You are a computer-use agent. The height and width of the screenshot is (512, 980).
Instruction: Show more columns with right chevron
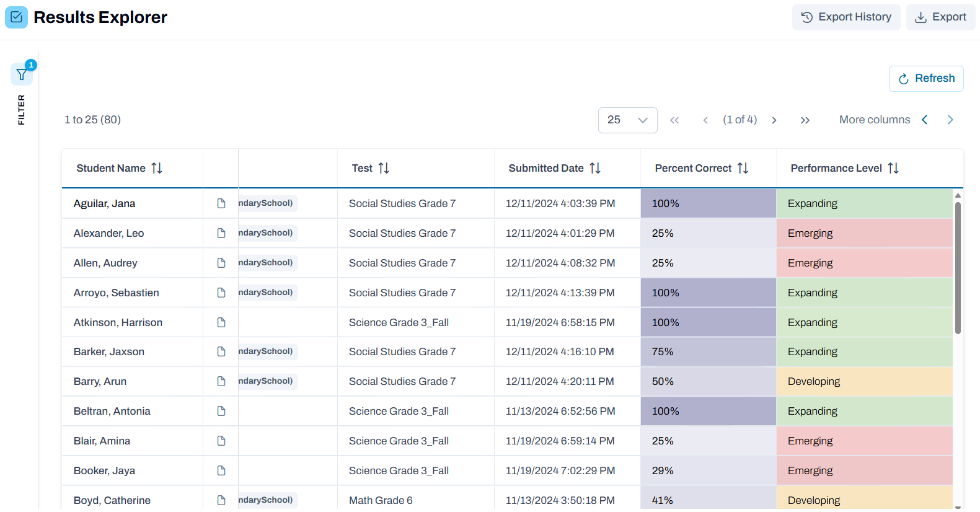950,120
